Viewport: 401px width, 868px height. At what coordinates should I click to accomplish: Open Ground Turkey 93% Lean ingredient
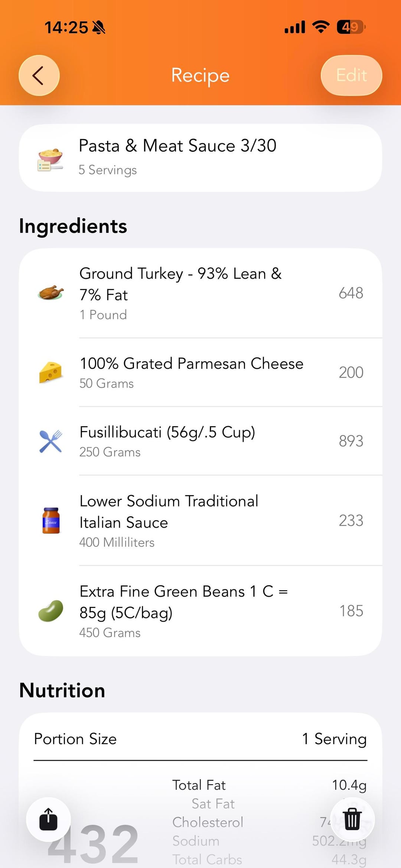pos(180,284)
